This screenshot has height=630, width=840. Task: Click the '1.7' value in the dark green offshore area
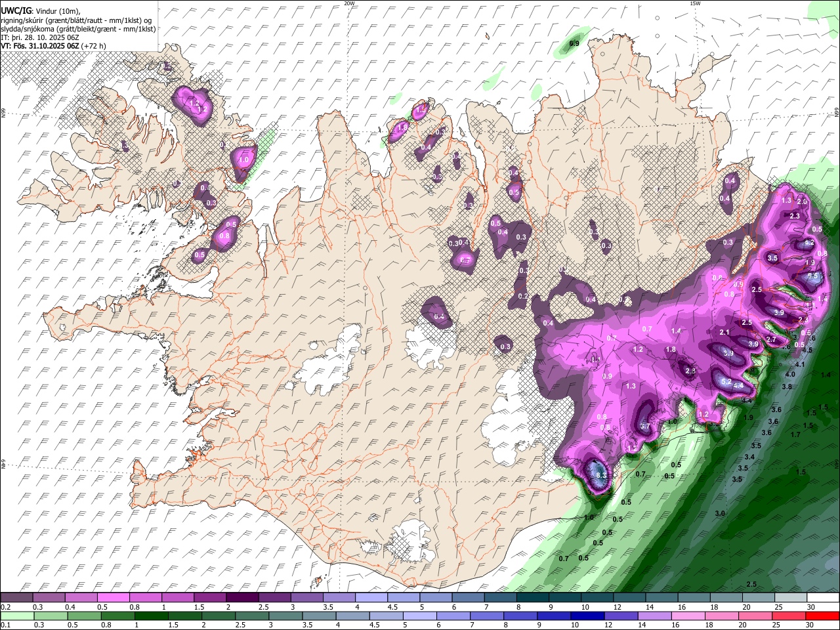(795, 434)
